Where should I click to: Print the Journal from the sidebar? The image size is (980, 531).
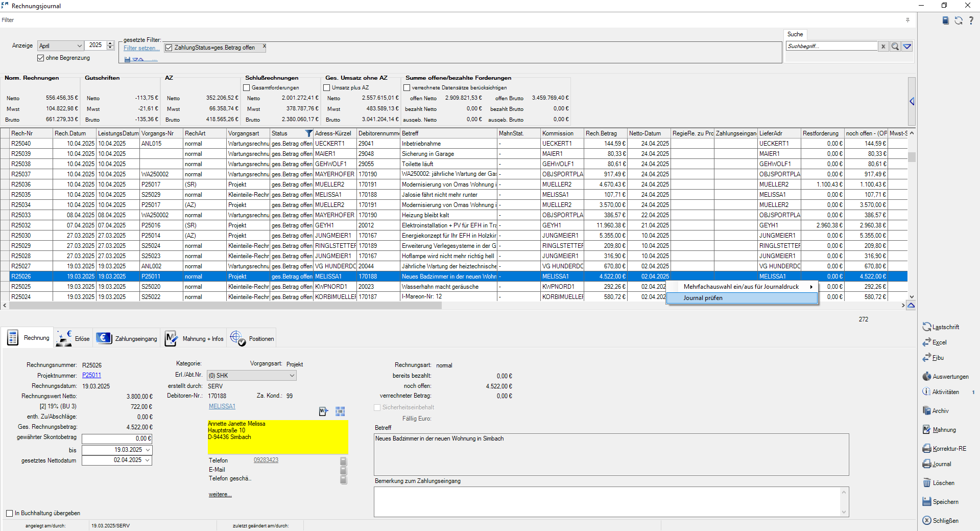[x=937, y=464]
